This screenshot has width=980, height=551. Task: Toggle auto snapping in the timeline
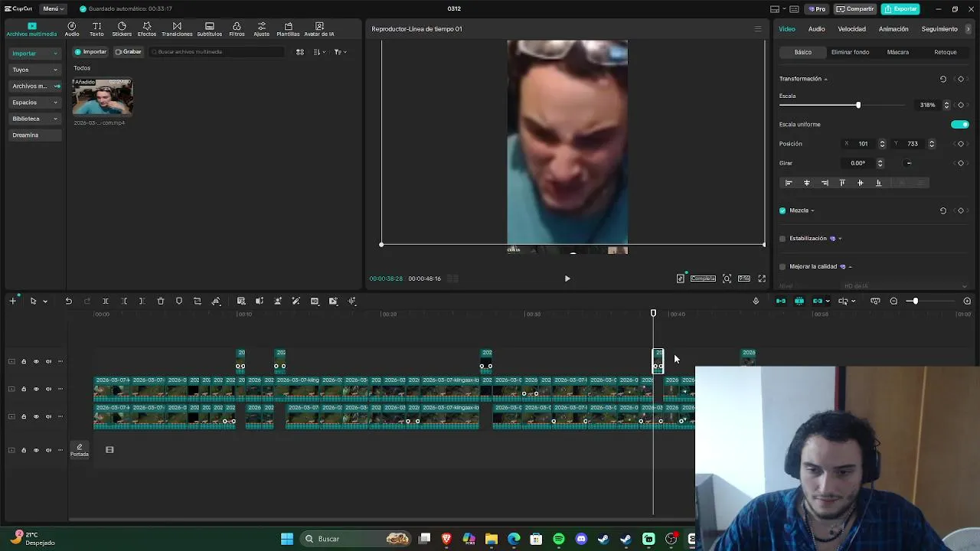pos(799,302)
